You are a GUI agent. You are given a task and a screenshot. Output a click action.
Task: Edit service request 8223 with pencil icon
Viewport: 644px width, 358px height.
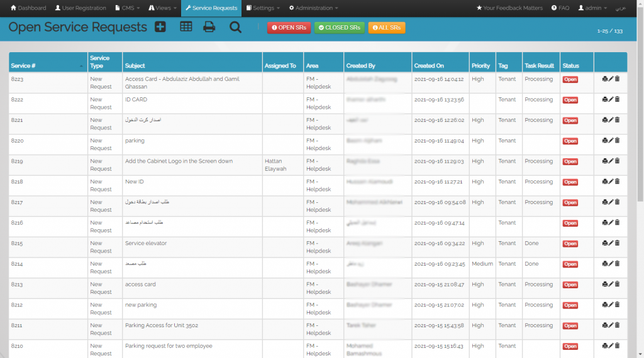point(611,79)
